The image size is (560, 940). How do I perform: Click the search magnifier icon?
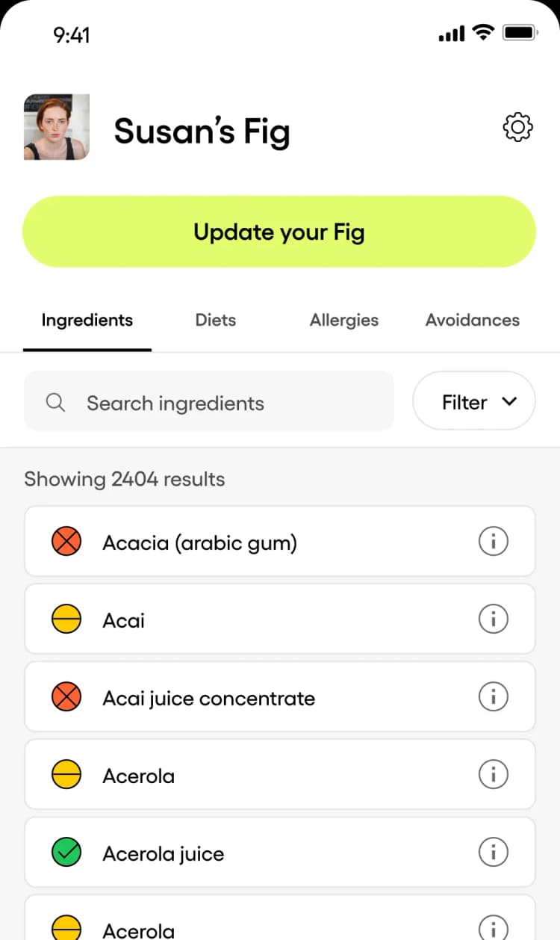pyautogui.click(x=55, y=403)
